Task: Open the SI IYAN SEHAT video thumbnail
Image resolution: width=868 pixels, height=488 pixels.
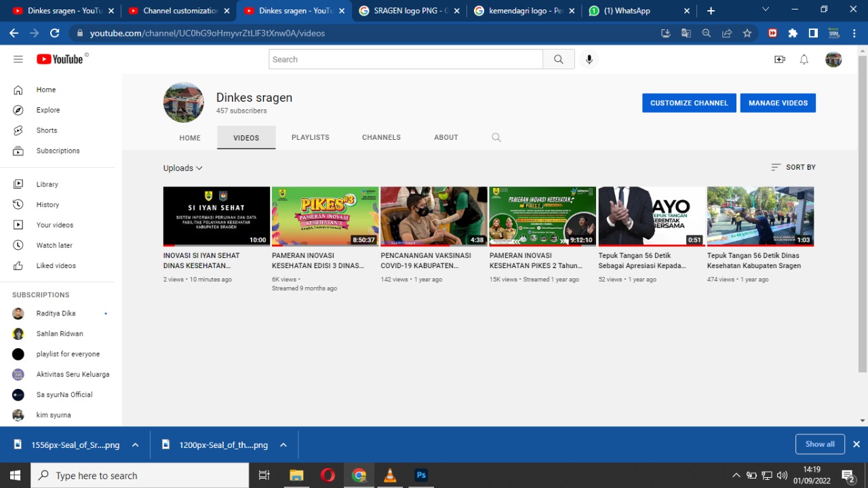Action: [x=216, y=216]
